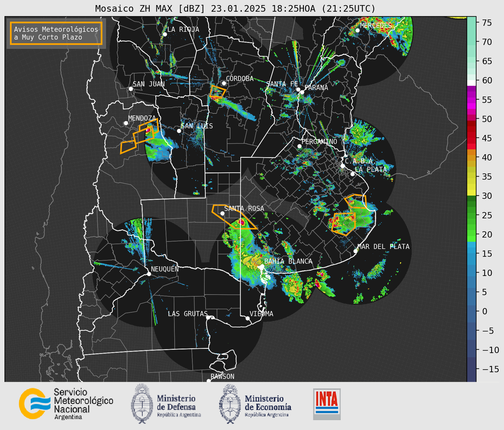Viewport: 504px width, 430px height.
Task: Click the MERCEDES city label
Action: pyautogui.click(x=376, y=26)
